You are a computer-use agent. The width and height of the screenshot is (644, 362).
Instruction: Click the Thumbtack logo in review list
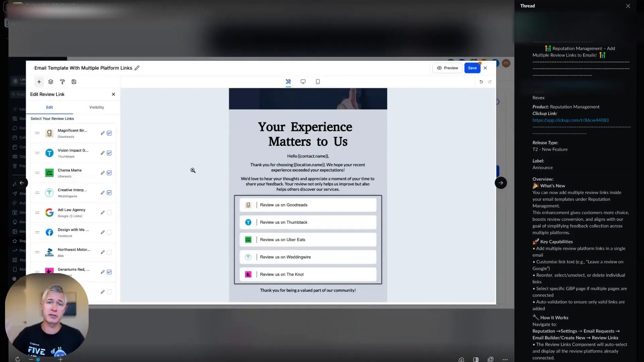pyautogui.click(x=49, y=153)
